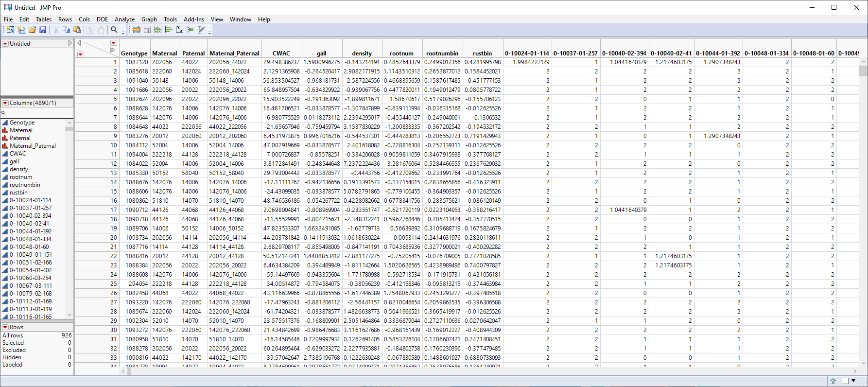Open the Analyze menu

(x=124, y=19)
